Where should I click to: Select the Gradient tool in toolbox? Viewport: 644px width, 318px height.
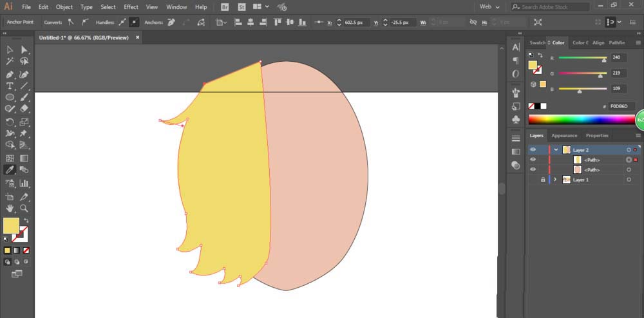pyautogui.click(x=24, y=158)
